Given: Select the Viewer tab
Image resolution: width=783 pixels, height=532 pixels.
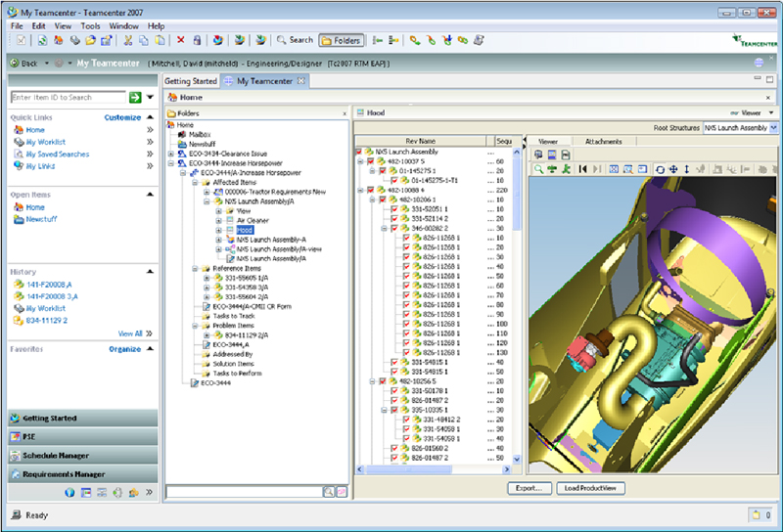Looking at the screenshot, I should pyautogui.click(x=548, y=142).
